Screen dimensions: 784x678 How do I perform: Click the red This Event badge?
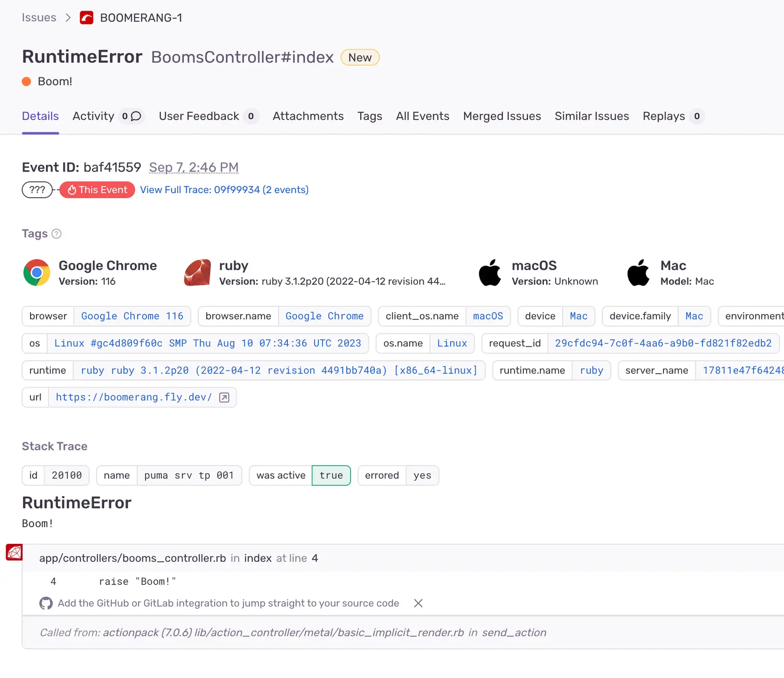(x=97, y=190)
